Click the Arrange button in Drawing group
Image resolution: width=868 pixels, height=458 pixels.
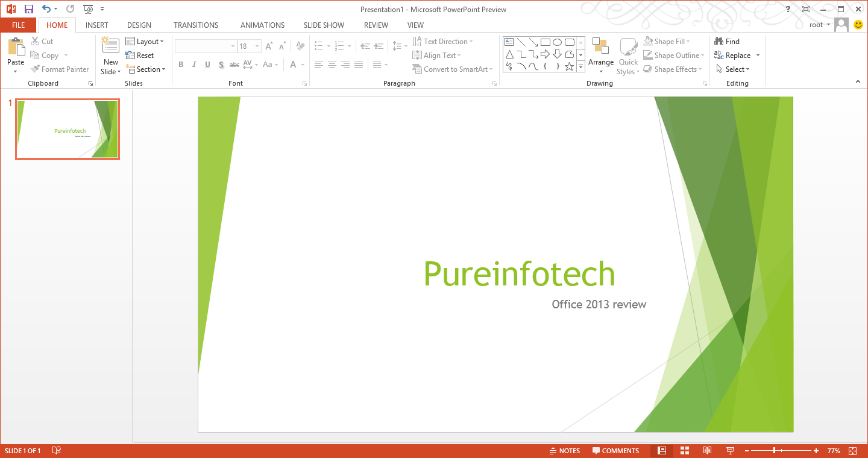[x=600, y=56]
